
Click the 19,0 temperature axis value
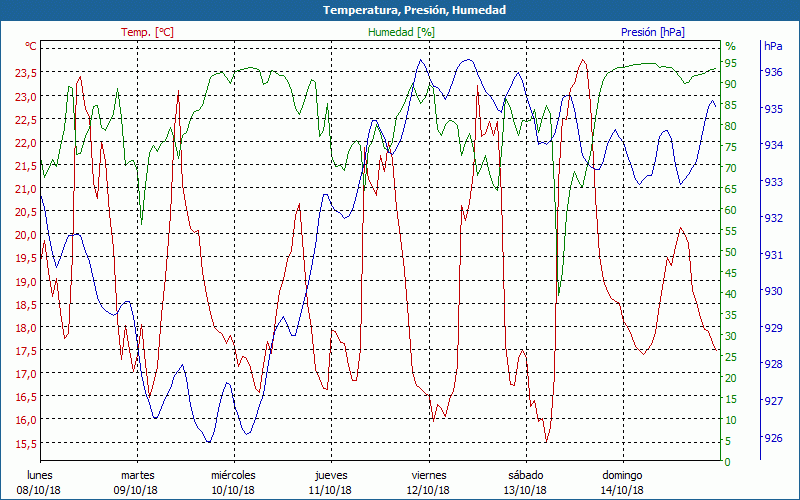tap(26, 282)
